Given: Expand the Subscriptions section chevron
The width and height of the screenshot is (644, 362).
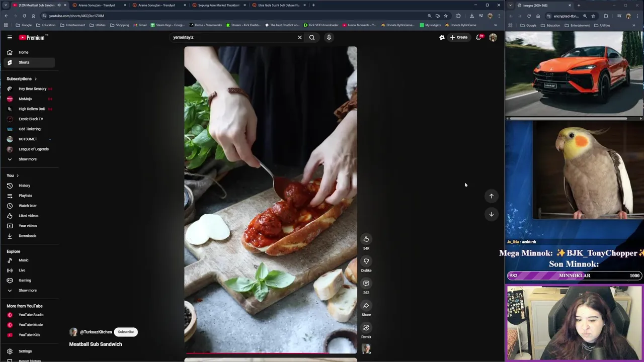Looking at the screenshot, I should click(x=36, y=79).
